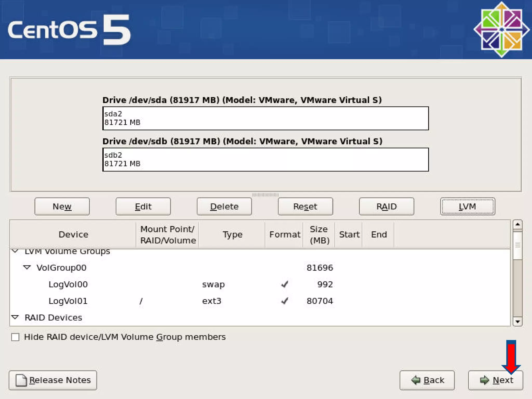Click the LogVol00 format checkmark
Image resolution: width=532 pixels, height=399 pixels.
point(285,284)
